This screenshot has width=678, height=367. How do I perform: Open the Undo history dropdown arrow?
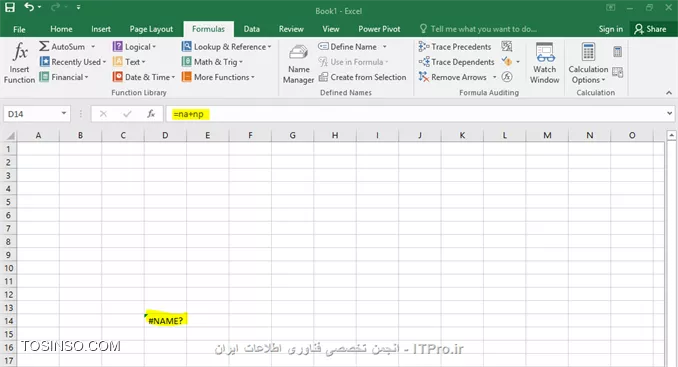(39, 7)
